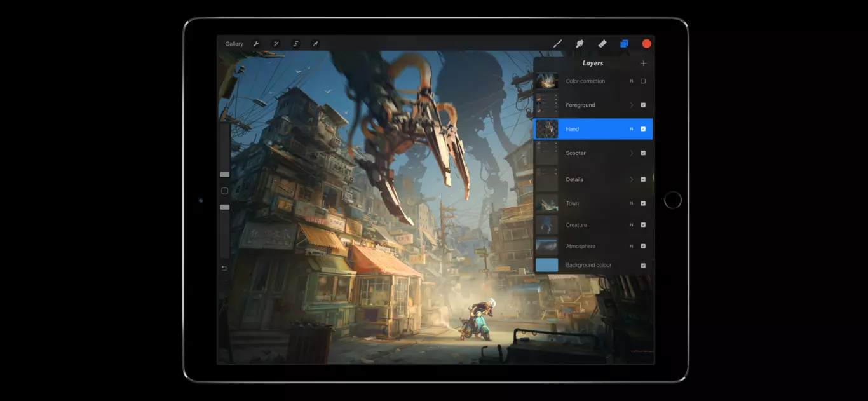Close the Layers panel via layers icon

(624, 44)
